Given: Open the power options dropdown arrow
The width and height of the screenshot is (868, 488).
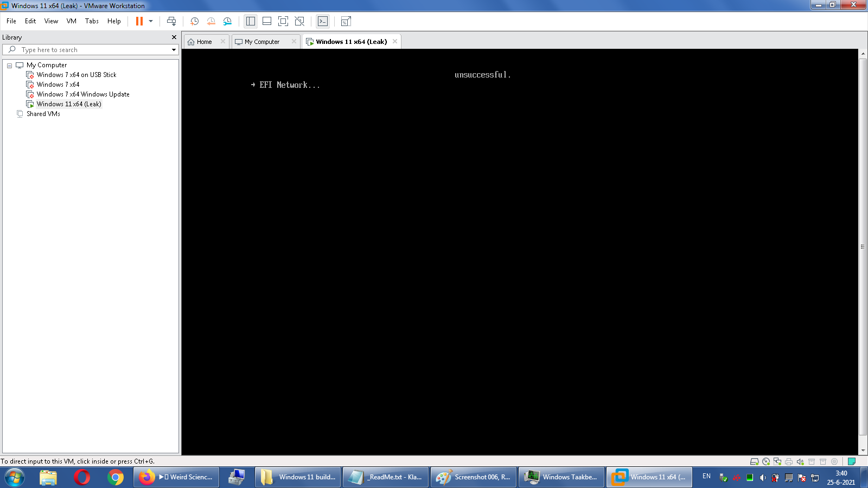Looking at the screenshot, I should point(151,21).
